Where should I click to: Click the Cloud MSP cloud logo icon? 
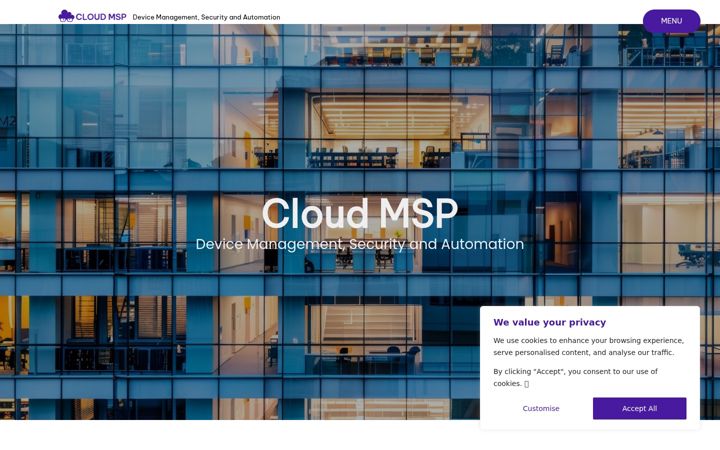click(66, 16)
